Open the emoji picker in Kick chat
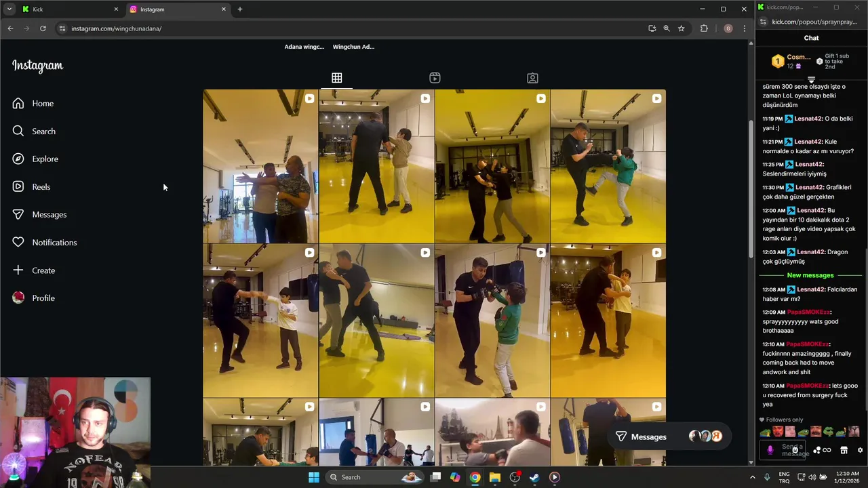The width and height of the screenshot is (868, 488). click(795, 450)
